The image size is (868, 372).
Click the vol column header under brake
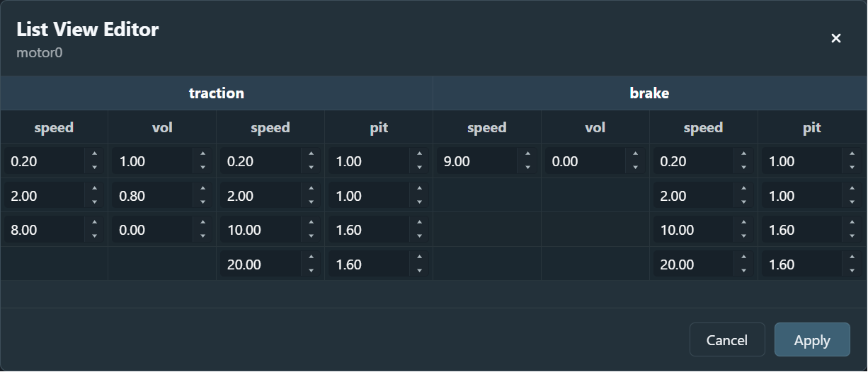coord(595,128)
